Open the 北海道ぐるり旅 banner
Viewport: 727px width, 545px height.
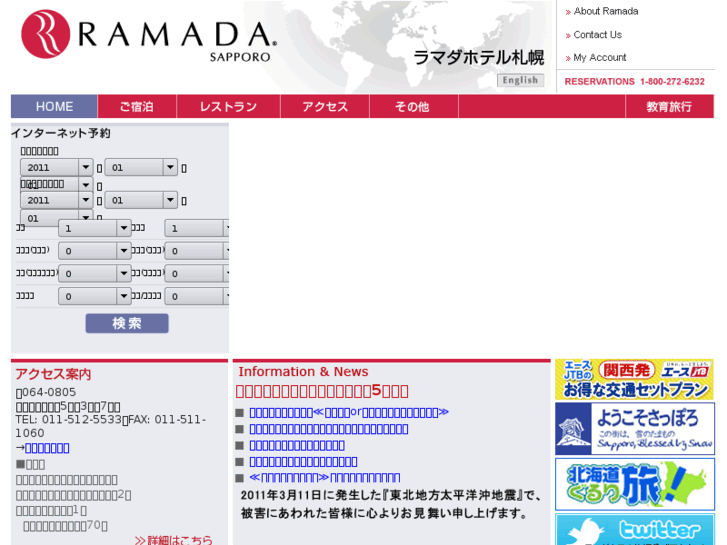[x=634, y=484]
